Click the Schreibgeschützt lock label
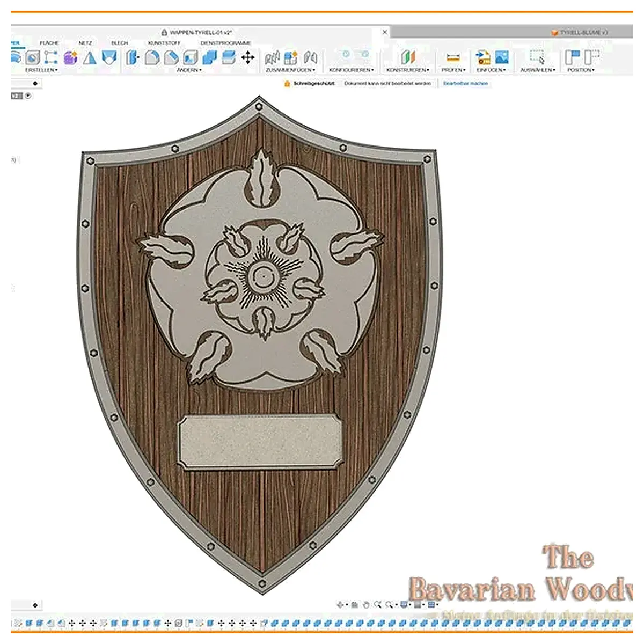The height and width of the screenshot is (644, 644). pyautogui.click(x=310, y=84)
